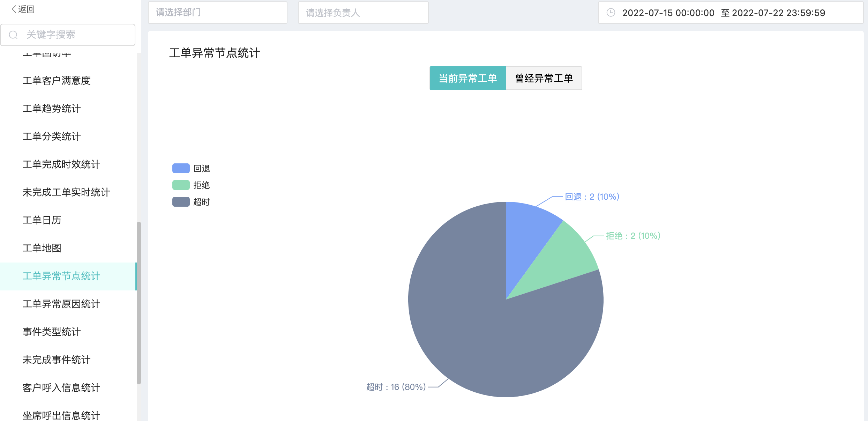868x421 pixels.
Task: Open 工单客户满意度 report
Action: (68, 81)
